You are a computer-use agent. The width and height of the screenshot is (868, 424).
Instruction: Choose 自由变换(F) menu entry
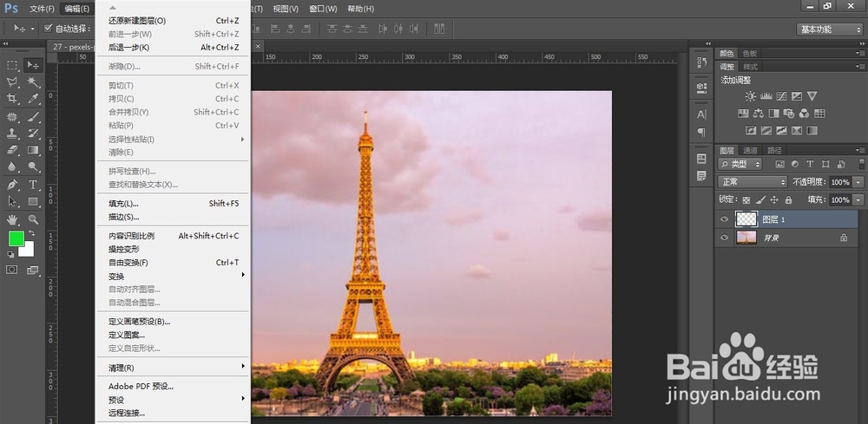(x=174, y=263)
